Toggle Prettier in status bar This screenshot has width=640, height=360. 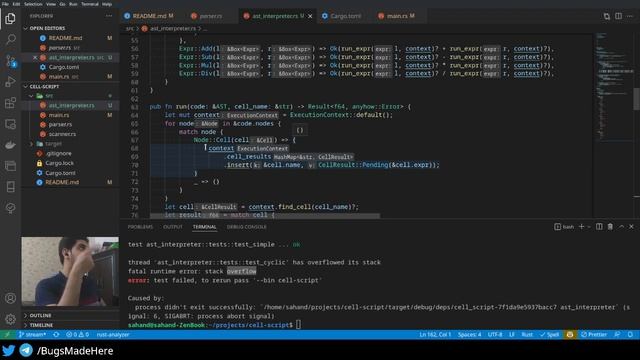(594, 334)
